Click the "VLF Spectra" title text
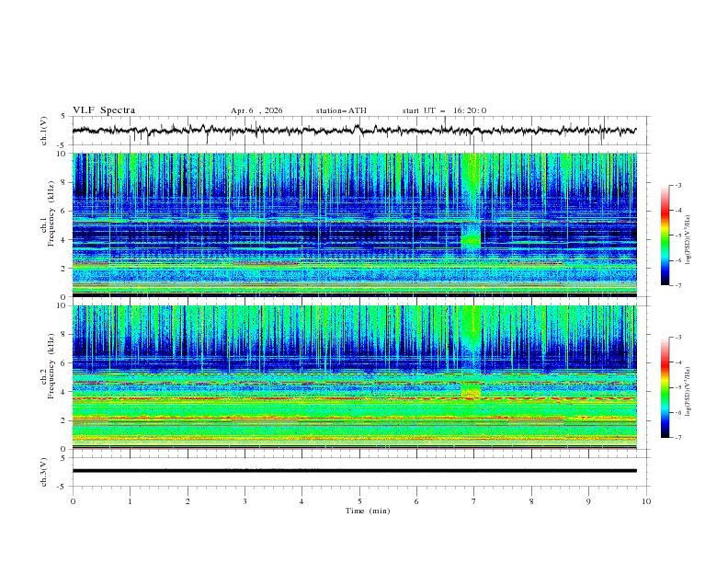This screenshot has height=563, width=728. point(104,110)
